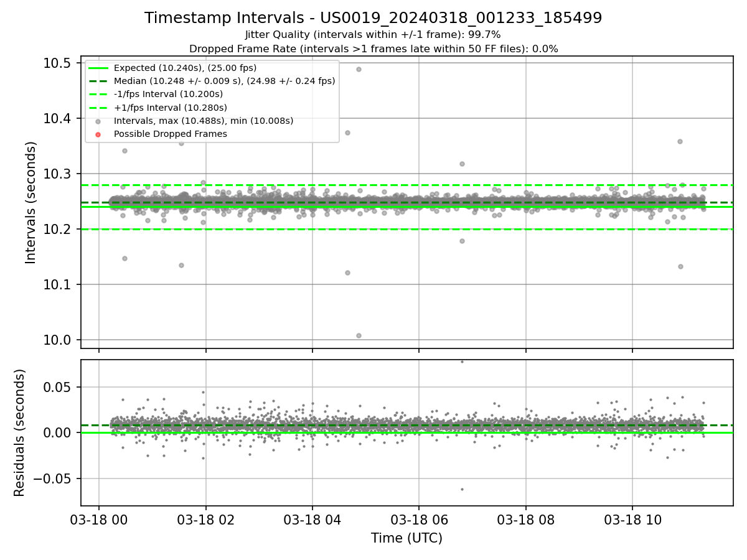
Task: Click the minimum interval outlier point near 10.01 s
Action: tap(359, 335)
